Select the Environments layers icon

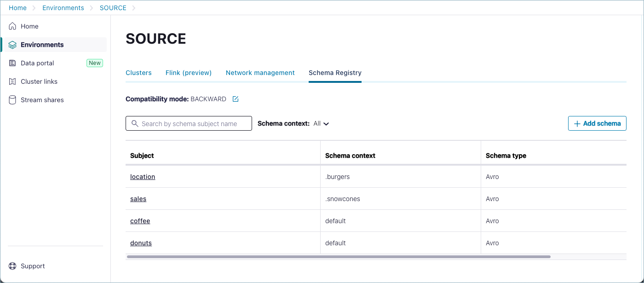[x=12, y=44]
